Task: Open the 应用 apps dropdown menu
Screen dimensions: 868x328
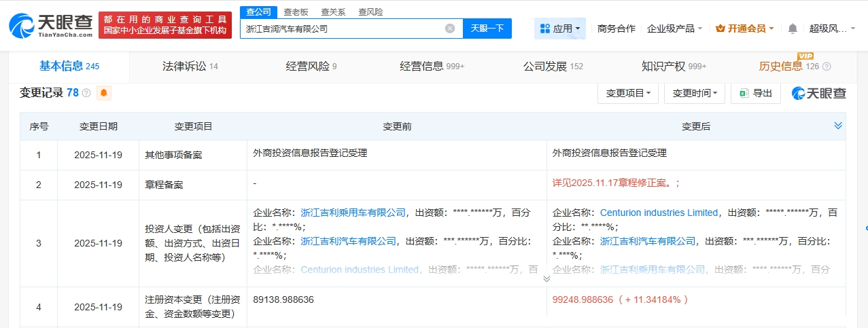Action: pos(559,29)
